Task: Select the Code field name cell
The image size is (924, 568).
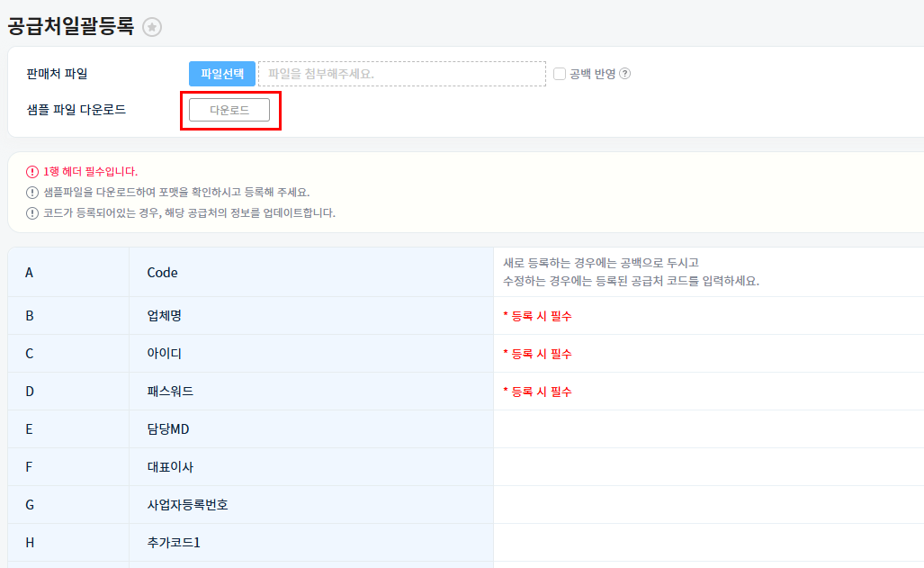Action: pyautogui.click(x=163, y=273)
